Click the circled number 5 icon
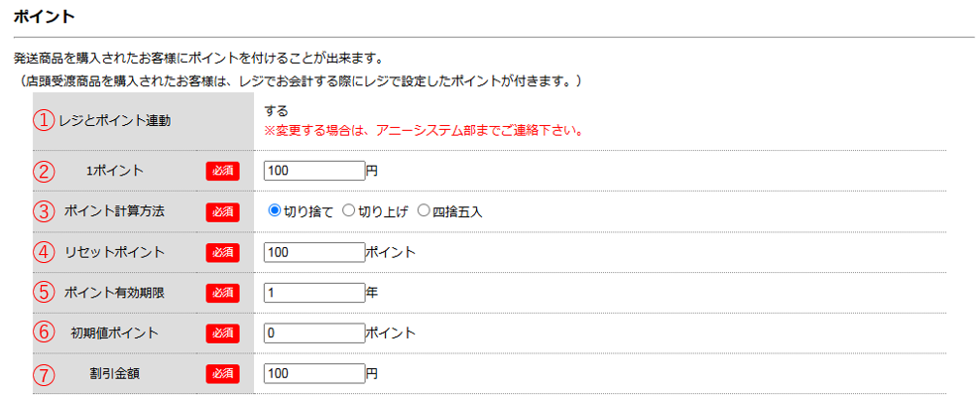Image resolution: width=980 pixels, height=401 pixels. coord(46,293)
